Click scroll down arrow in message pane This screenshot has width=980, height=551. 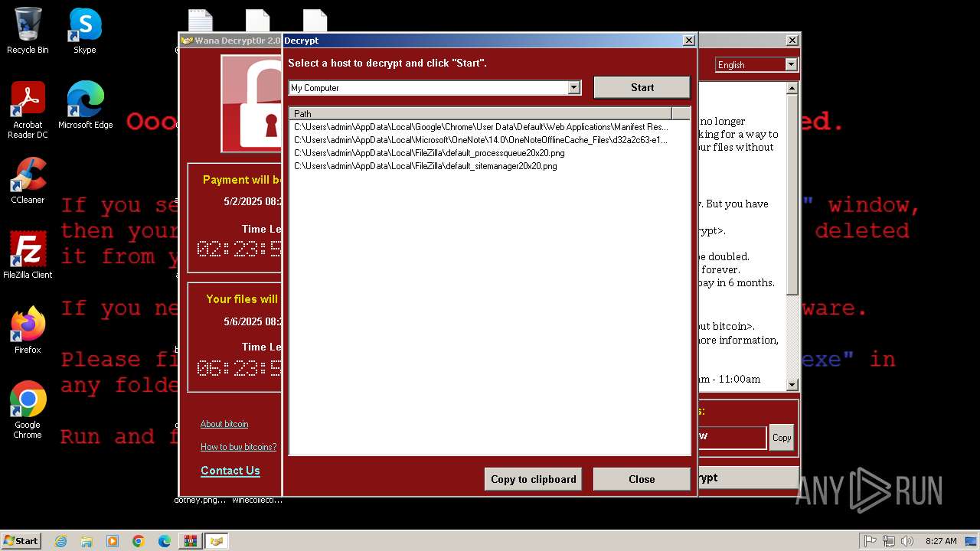click(792, 385)
